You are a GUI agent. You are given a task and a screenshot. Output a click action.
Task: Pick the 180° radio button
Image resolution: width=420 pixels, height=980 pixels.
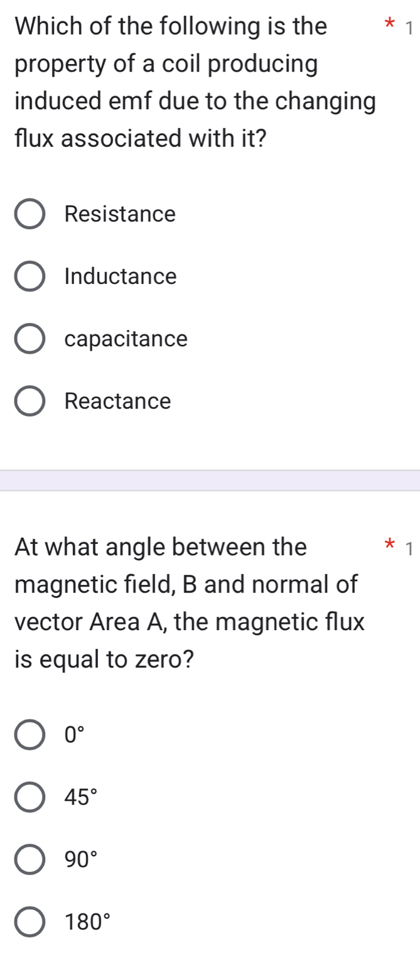[x=30, y=922]
